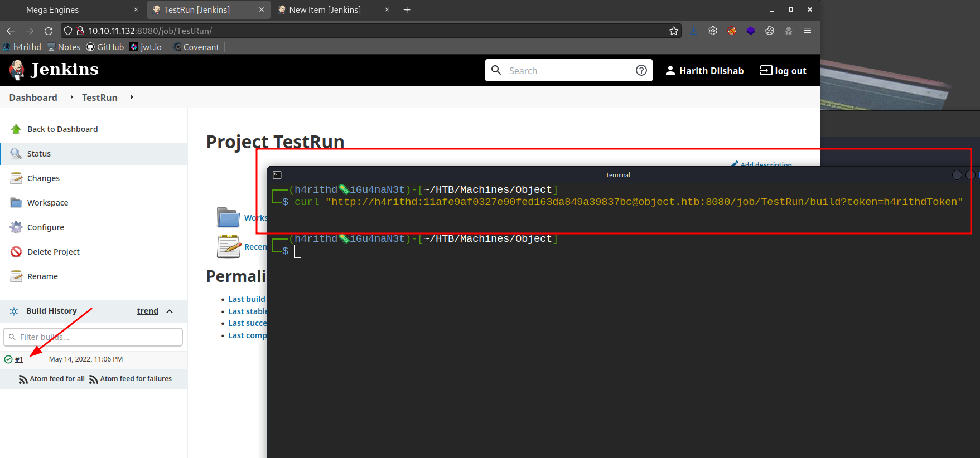The width and height of the screenshot is (980, 458).
Task: Click the Back to Dashboard link
Action: click(62, 129)
